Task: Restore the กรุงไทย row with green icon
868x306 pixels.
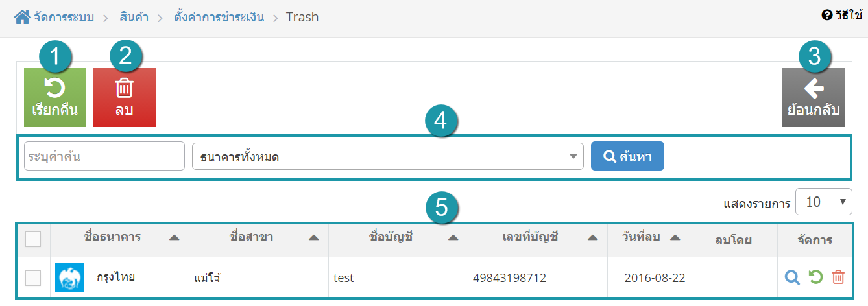Action: coord(816,277)
